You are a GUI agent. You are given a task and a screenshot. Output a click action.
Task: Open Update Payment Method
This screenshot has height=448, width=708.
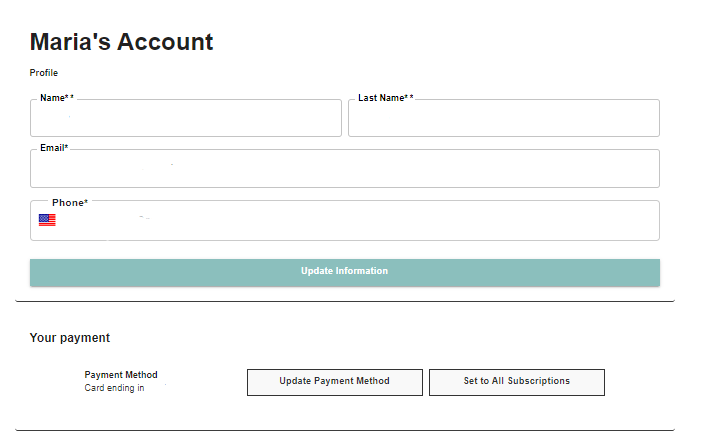coord(335,382)
